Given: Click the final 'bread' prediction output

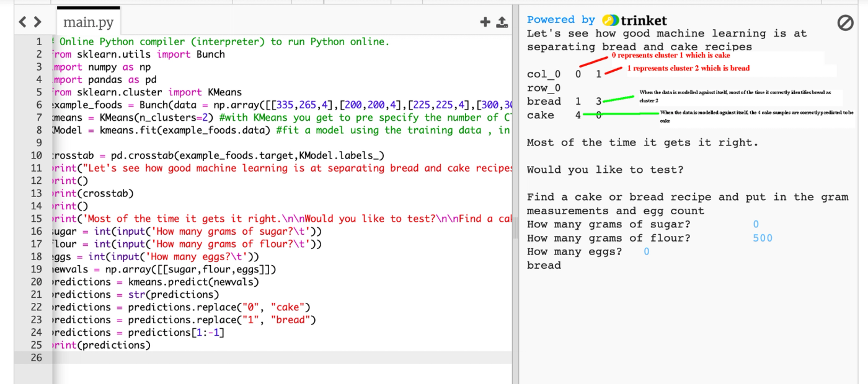Looking at the screenshot, I should [x=544, y=265].
